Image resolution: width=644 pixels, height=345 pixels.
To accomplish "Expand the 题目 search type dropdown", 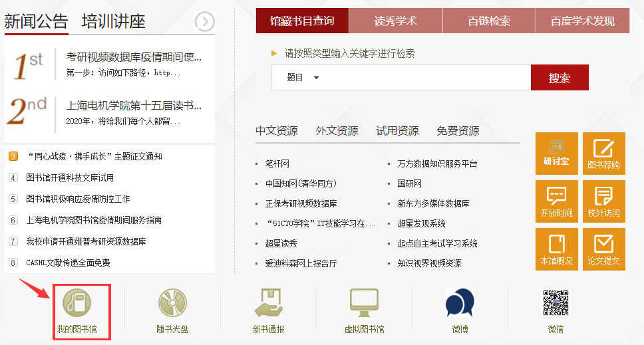I will (x=303, y=78).
